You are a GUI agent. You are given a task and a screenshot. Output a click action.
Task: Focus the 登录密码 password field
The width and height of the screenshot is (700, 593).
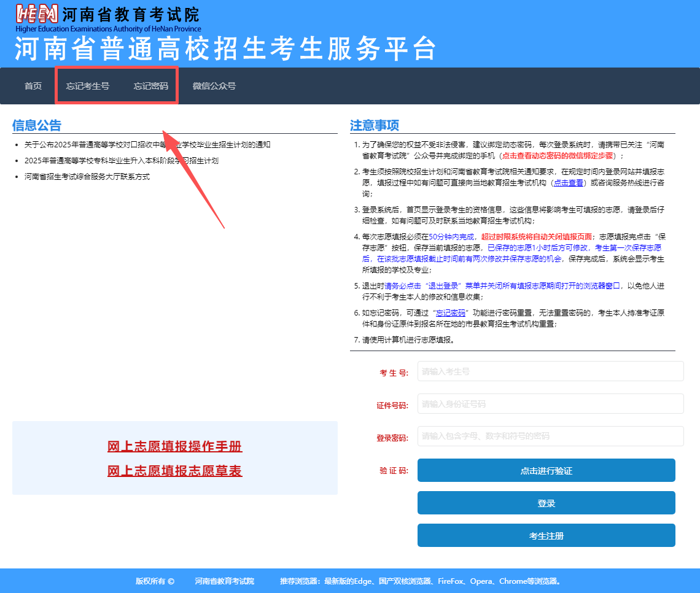pyautogui.click(x=550, y=436)
